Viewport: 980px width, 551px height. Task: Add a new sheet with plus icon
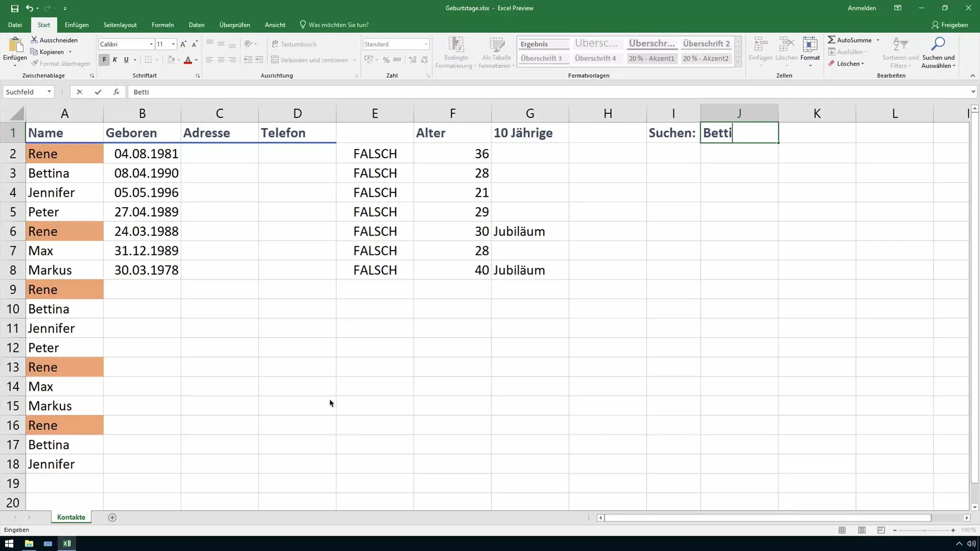[112, 517]
